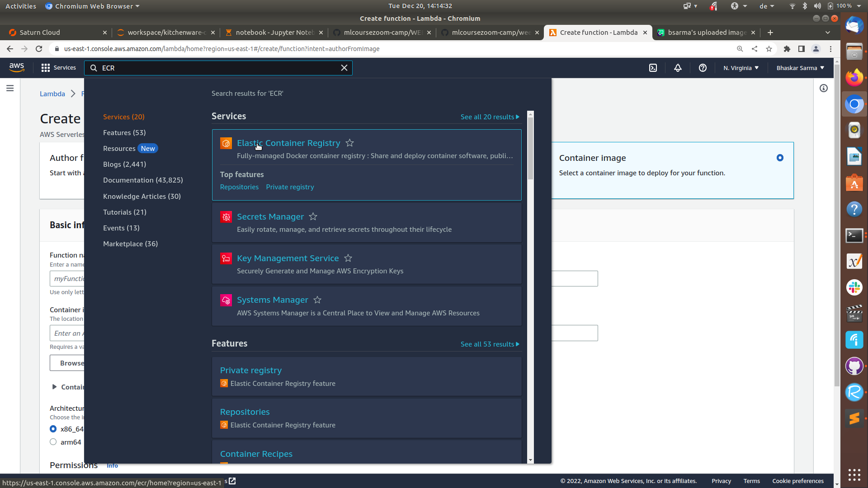This screenshot has width=868, height=488.
Task: Star the Systems Manager service
Action: pyautogui.click(x=317, y=300)
